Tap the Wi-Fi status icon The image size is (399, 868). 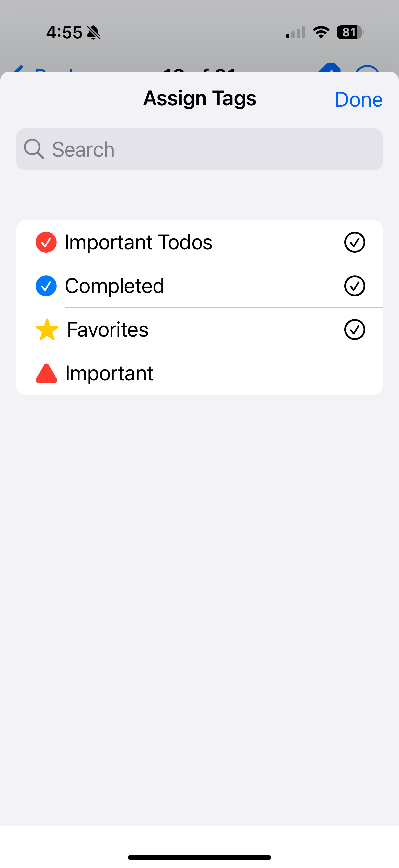321,32
